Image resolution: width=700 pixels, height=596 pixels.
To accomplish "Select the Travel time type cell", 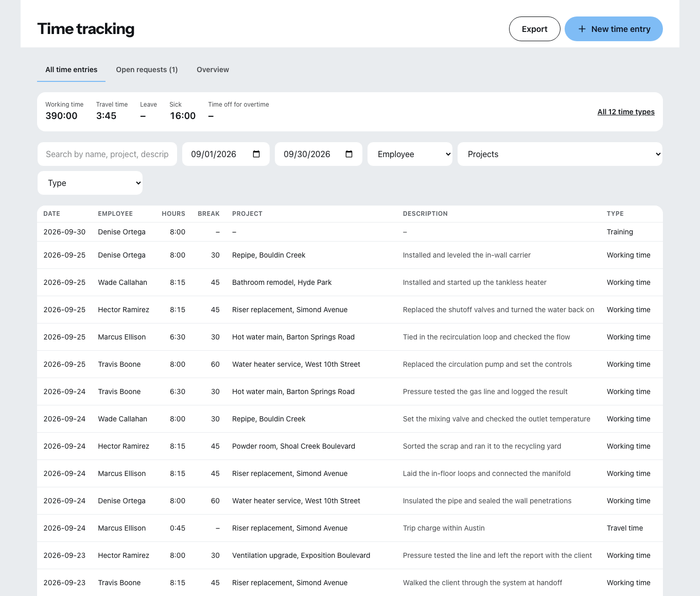I will coord(624,528).
